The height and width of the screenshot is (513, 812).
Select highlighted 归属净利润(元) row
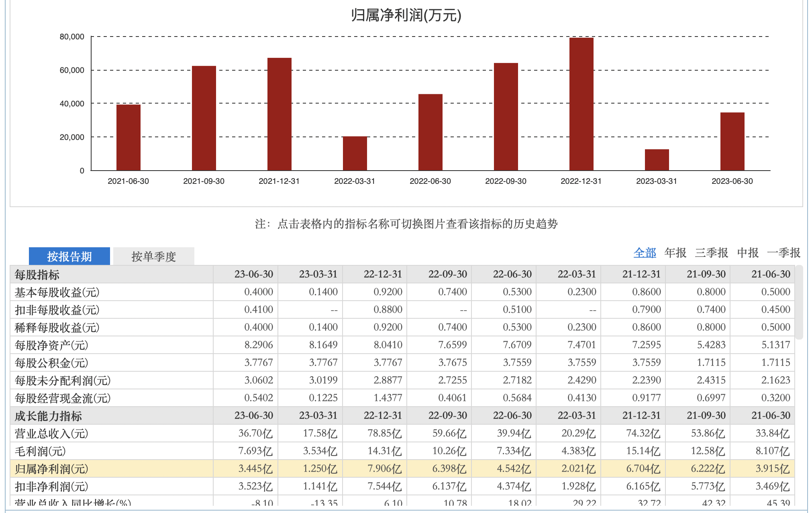tap(51, 469)
